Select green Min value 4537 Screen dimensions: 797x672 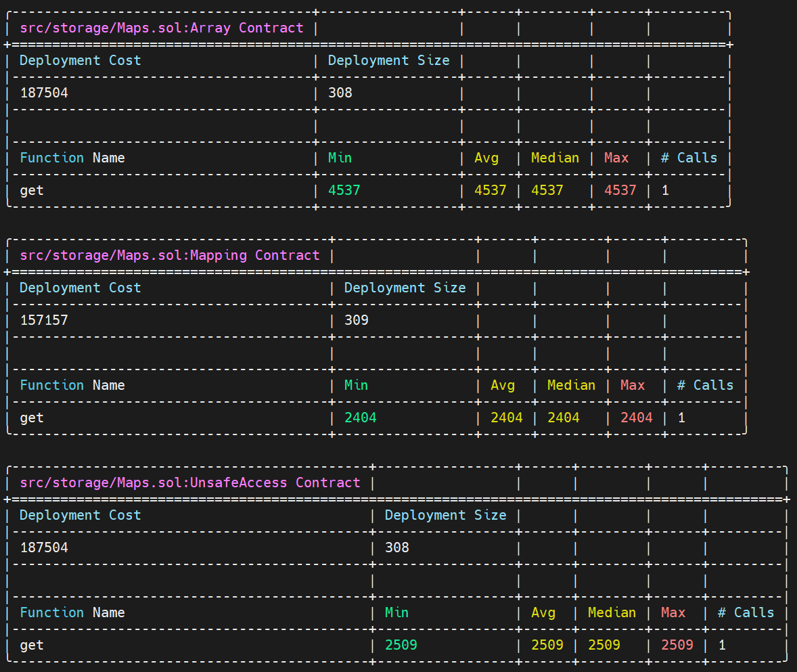[x=344, y=191]
